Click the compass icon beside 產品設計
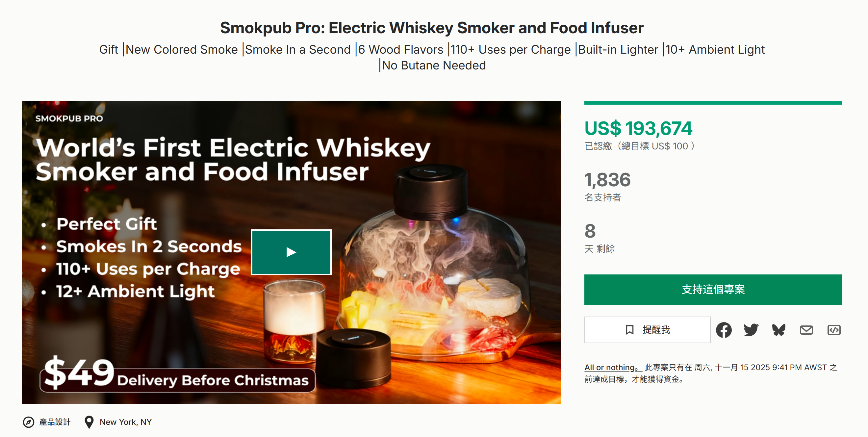This screenshot has height=437, width=868. [29, 422]
